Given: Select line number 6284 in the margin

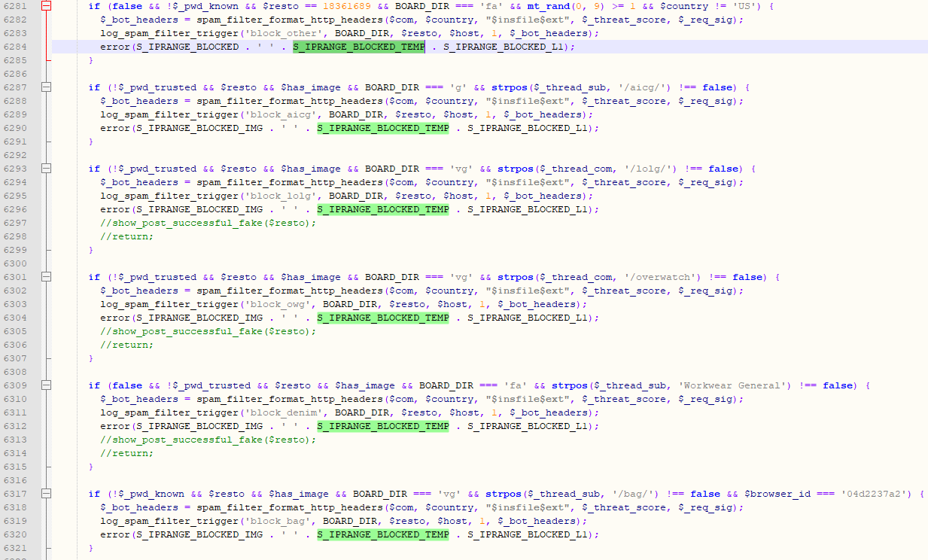Looking at the screenshot, I should tap(15, 47).
